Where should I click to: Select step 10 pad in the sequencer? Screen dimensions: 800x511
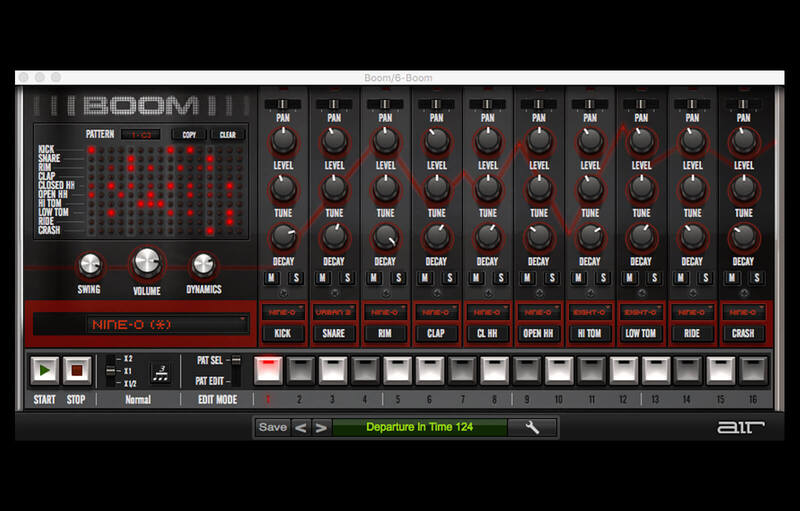(559, 370)
